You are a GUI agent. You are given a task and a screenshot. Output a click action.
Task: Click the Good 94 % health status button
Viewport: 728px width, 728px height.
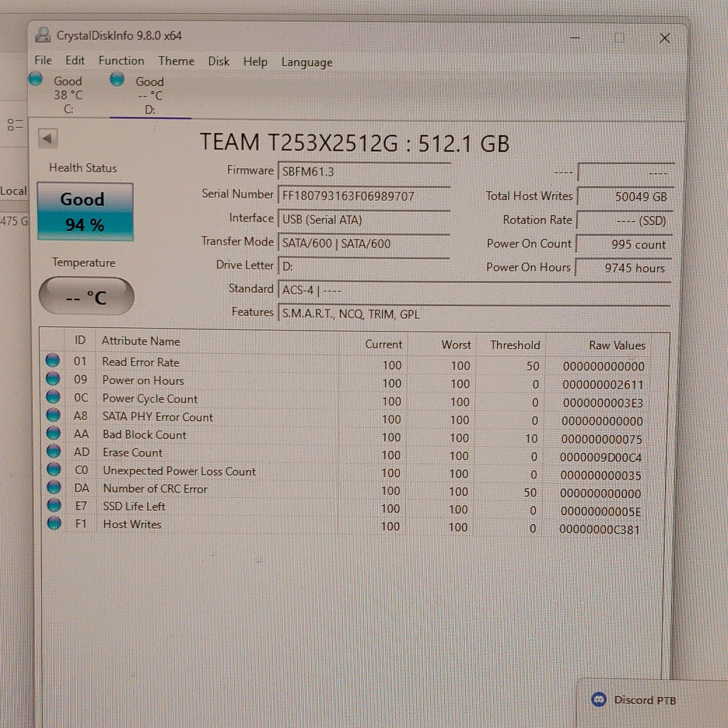(85, 212)
